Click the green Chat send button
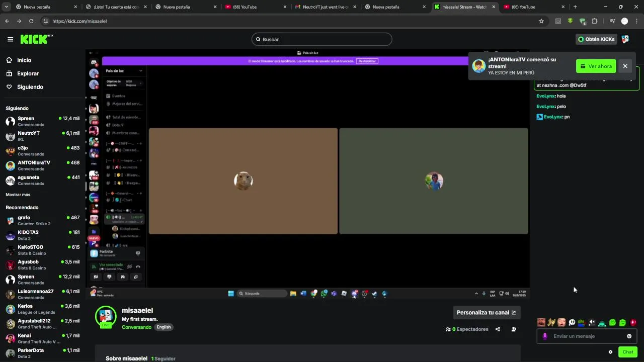 click(x=628, y=352)
